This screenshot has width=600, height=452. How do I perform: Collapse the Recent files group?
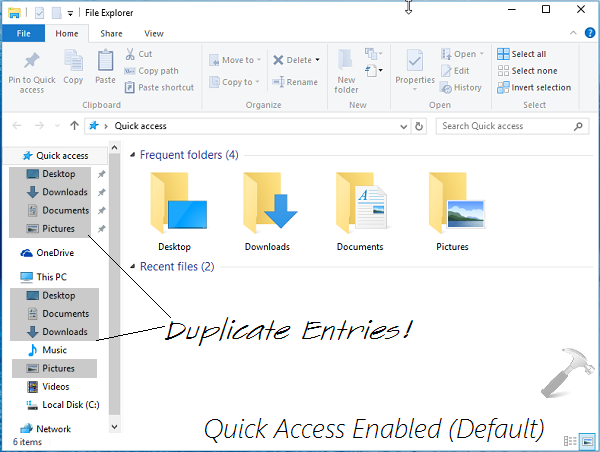coord(132,266)
